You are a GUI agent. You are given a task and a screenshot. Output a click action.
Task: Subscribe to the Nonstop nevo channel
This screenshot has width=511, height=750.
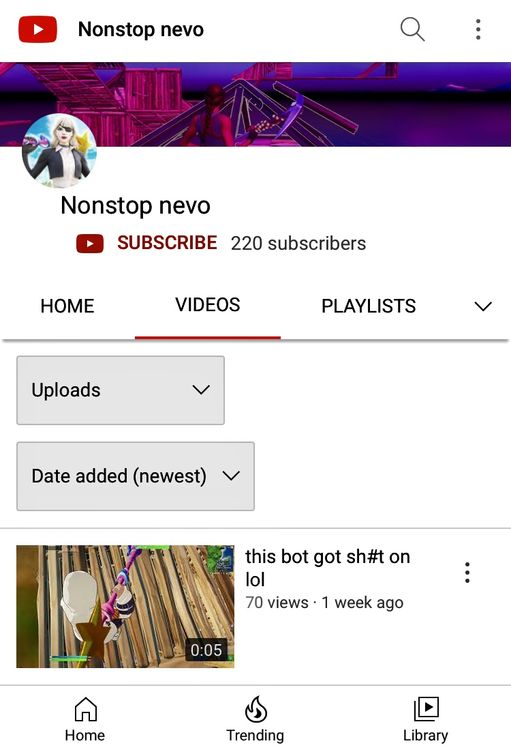(x=167, y=243)
